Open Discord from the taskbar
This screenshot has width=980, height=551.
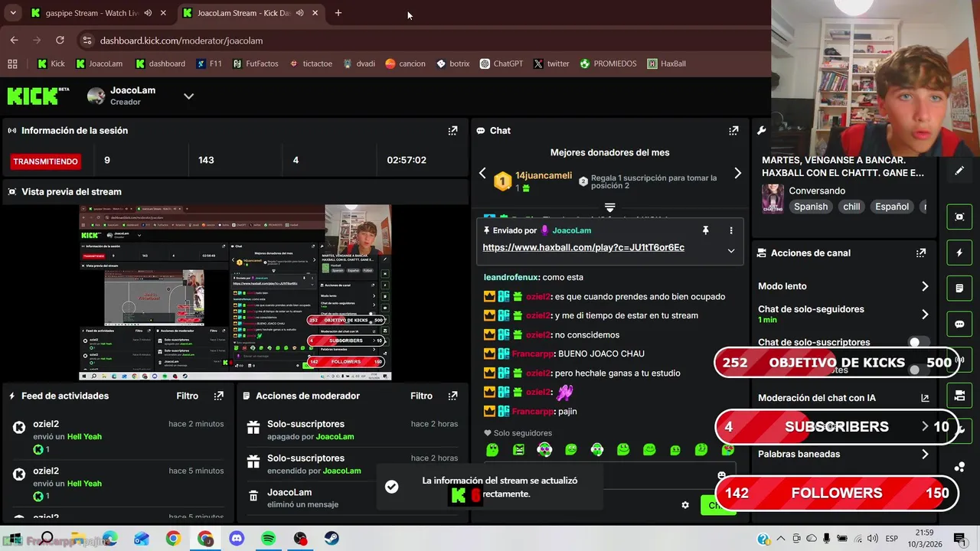tap(237, 539)
